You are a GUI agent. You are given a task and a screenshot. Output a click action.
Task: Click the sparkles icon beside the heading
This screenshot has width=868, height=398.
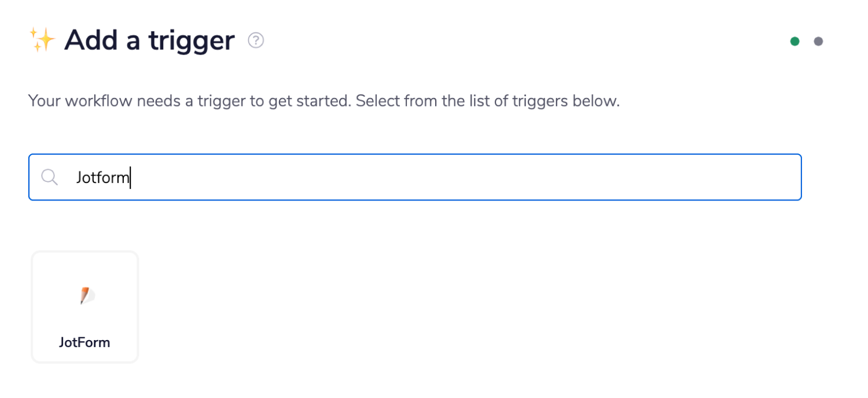42,41
